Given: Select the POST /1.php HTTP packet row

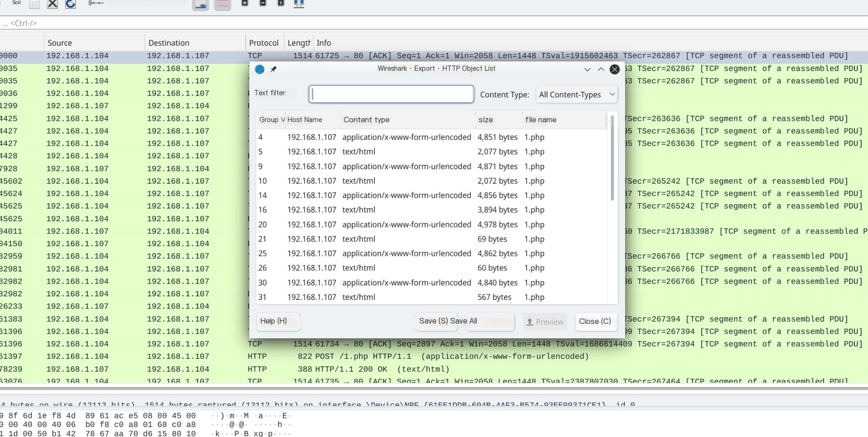Looking at the screenshot, I should click(x=434, y=356).
